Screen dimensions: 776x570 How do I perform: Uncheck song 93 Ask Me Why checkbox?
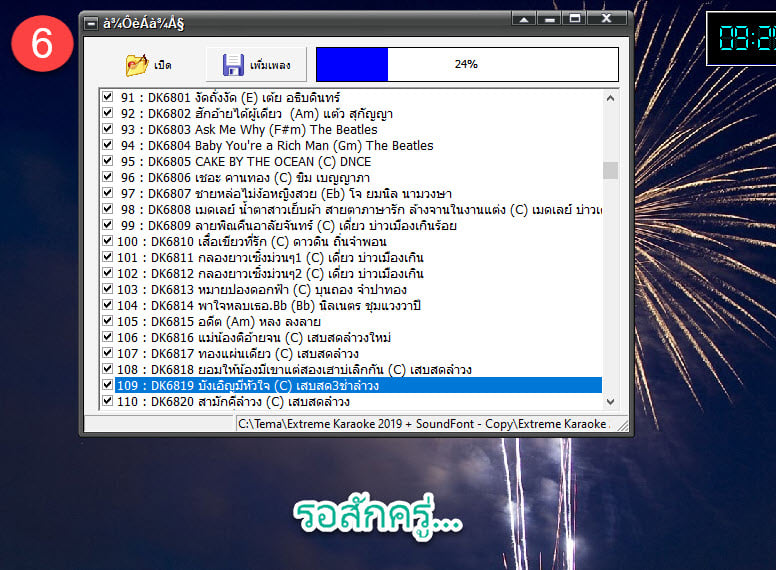(107, 129)
